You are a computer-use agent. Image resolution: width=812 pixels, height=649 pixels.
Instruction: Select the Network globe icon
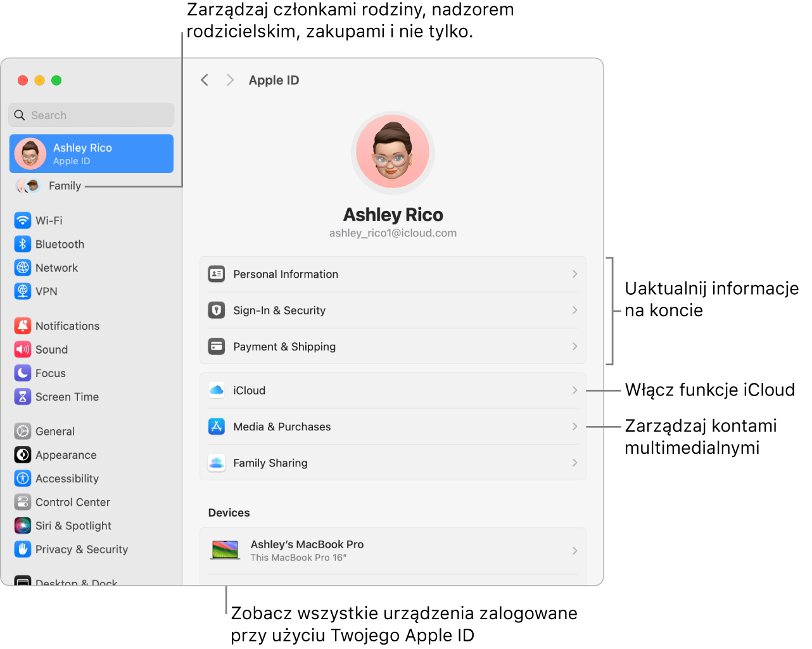coord(23,267)
